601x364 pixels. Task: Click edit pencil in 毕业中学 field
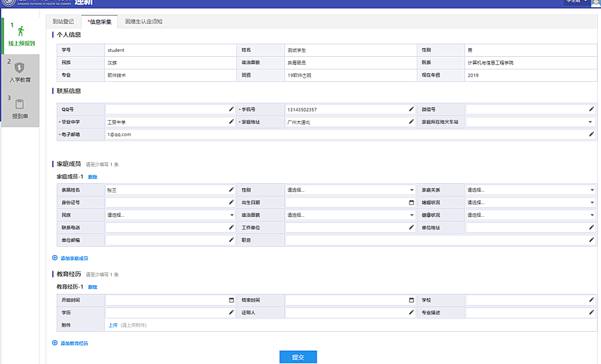click(x=231, y=122)
